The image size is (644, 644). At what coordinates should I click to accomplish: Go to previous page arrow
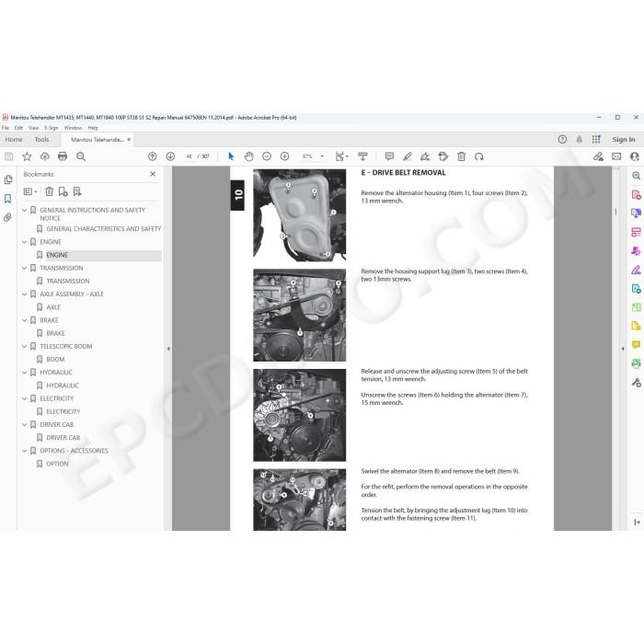[153, 156]
